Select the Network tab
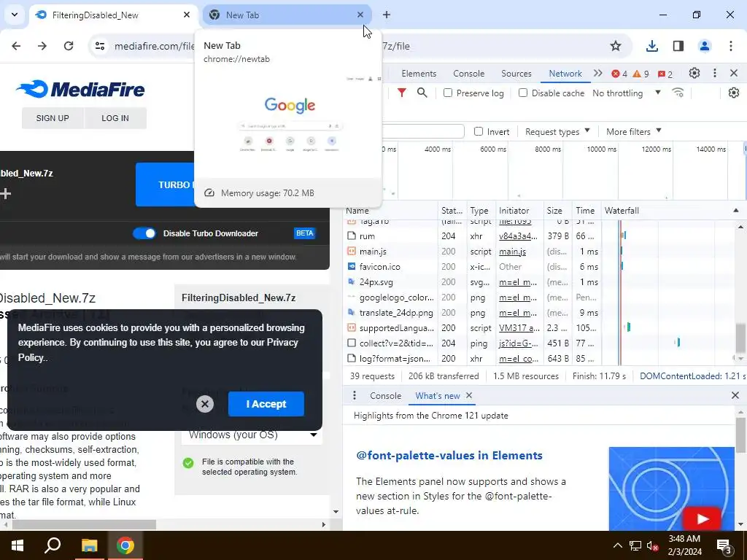747x560 pixels. tap(565, 74)
